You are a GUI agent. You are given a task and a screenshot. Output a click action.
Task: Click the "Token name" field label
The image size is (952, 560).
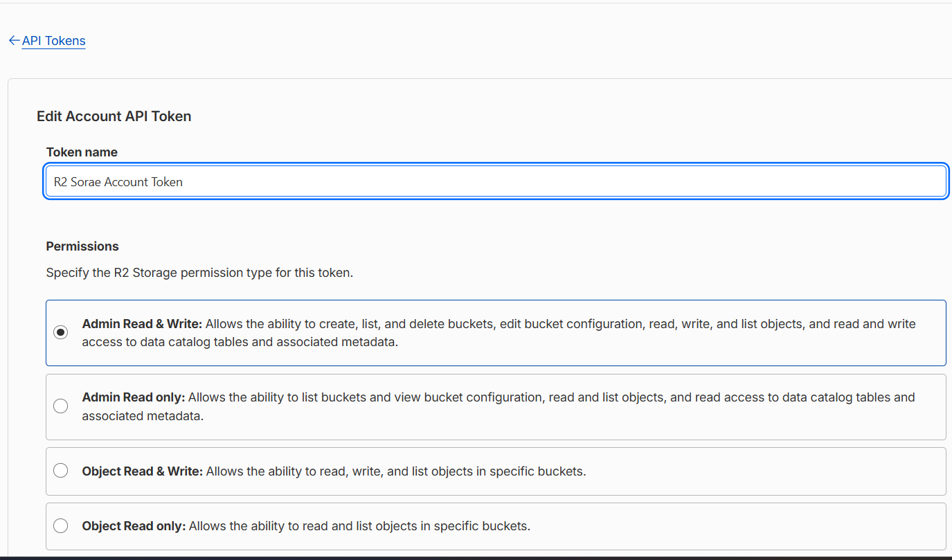pos(82,152)
